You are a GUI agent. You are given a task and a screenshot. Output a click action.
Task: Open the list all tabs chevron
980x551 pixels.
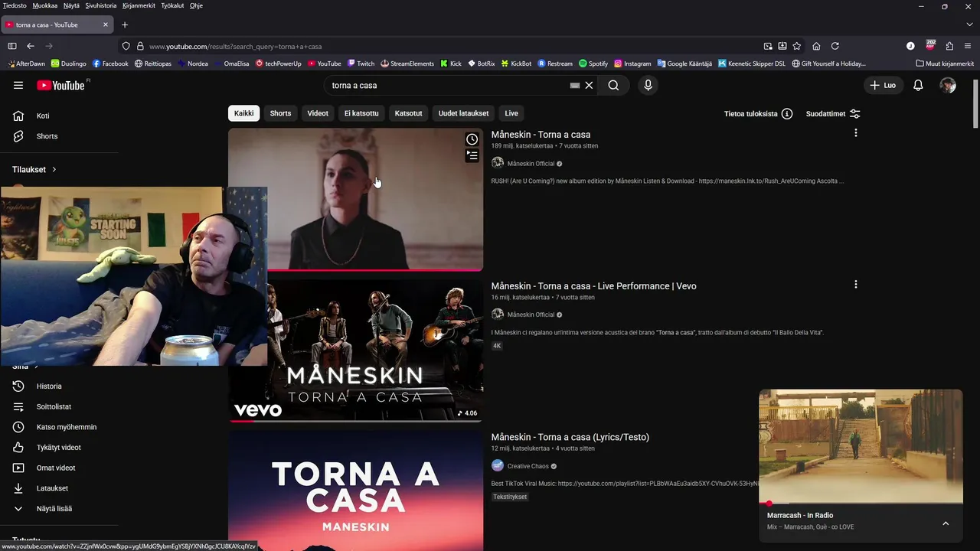click(x=969, y=24)
